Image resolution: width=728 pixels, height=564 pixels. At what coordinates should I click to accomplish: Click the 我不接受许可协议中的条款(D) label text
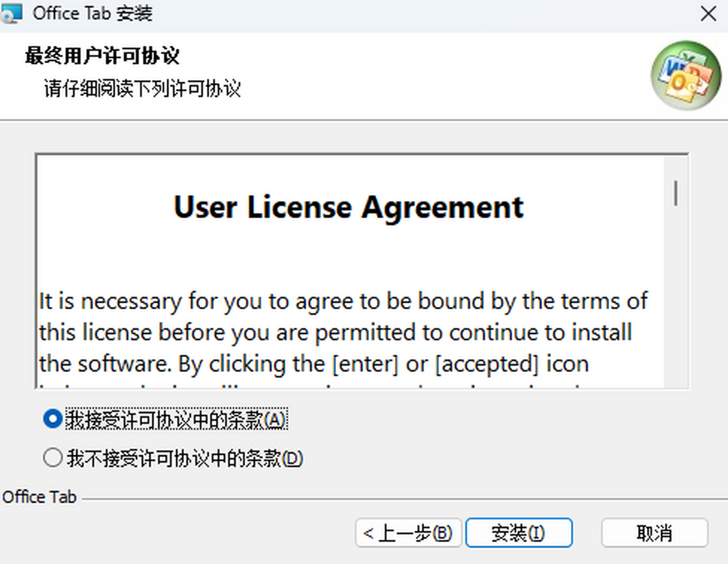184,458
